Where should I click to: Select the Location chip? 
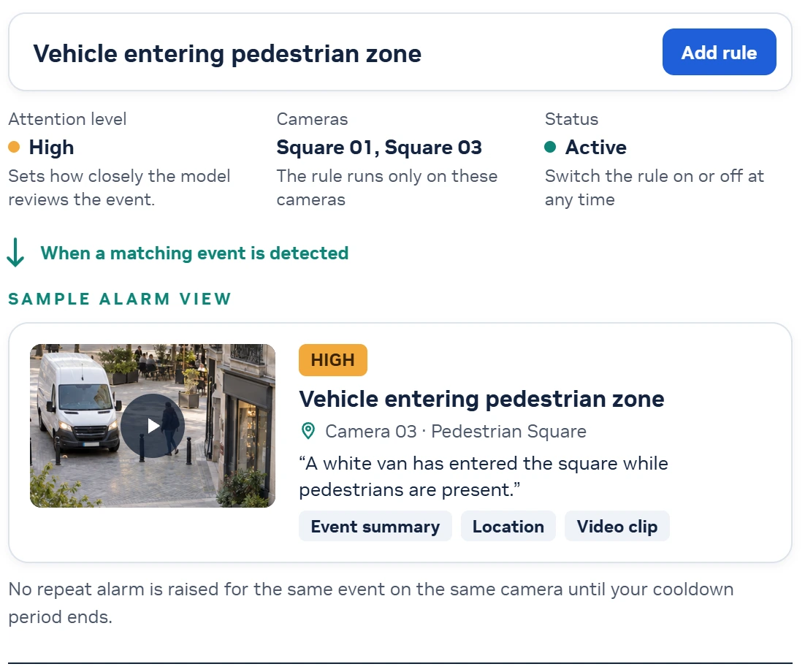coord(508,526)
